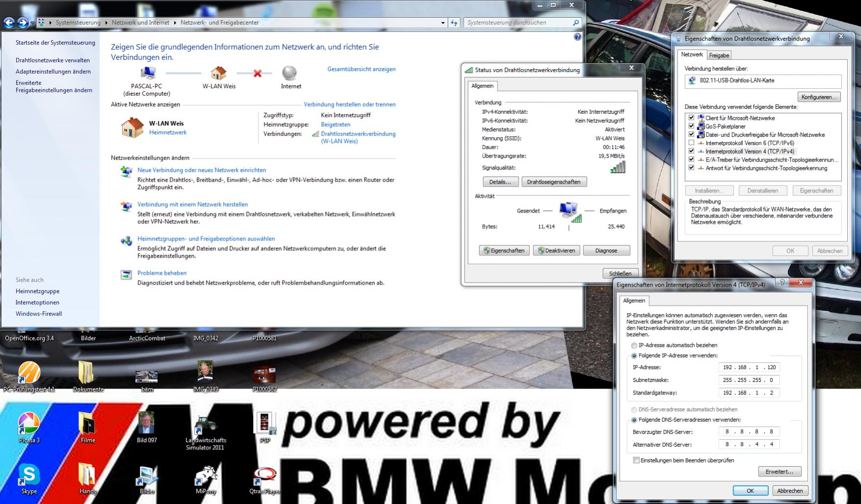The height and width of the screenshot is (504, 861).
Task: Open Bilder shortcut in bottom desktop row
Action: [x=147, y=476]
